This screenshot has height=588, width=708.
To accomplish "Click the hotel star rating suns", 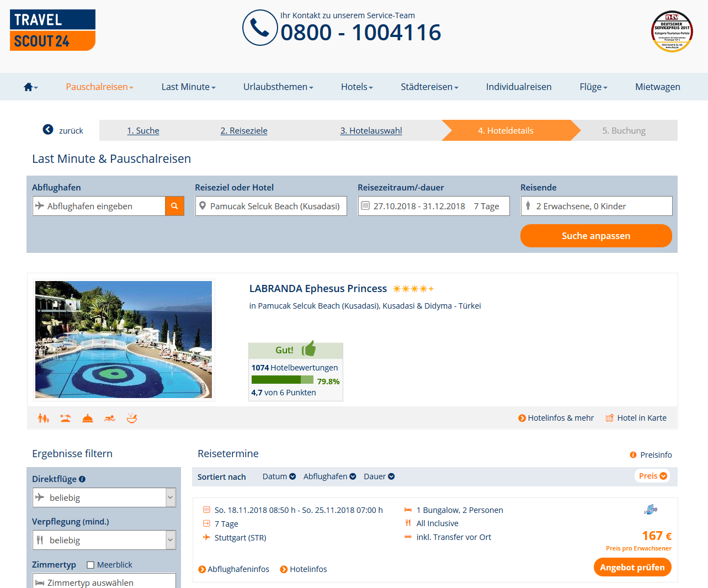I will [413, 289].
